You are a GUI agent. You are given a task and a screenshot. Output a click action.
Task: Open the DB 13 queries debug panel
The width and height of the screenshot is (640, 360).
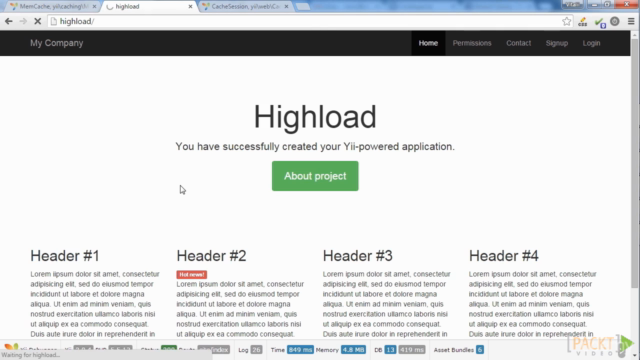pos(385,350)
